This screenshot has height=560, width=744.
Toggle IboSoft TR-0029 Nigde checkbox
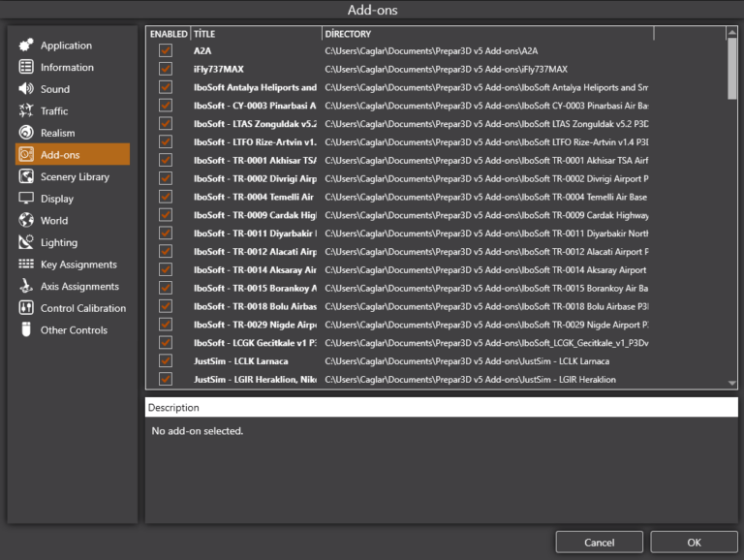[x=165, y=325]
